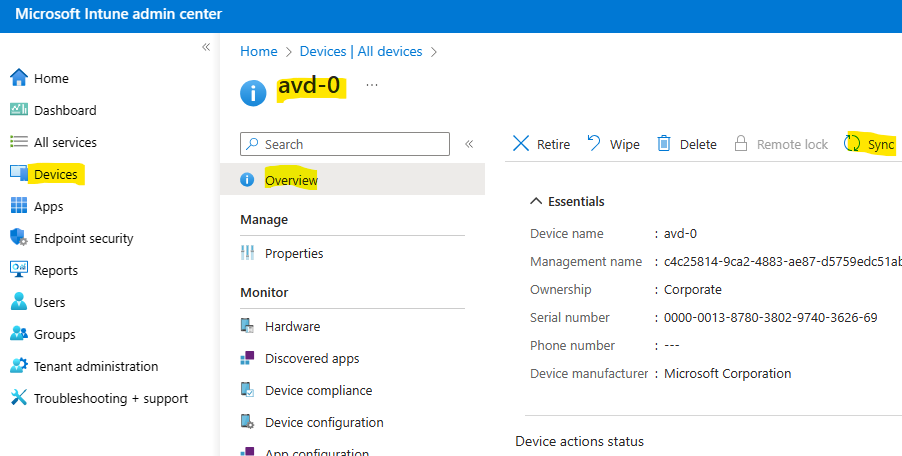Viewport: 902px width, 456px height.
Task: Open the more options ellipsis next to avd-0
Action: [x=372, y=85]
